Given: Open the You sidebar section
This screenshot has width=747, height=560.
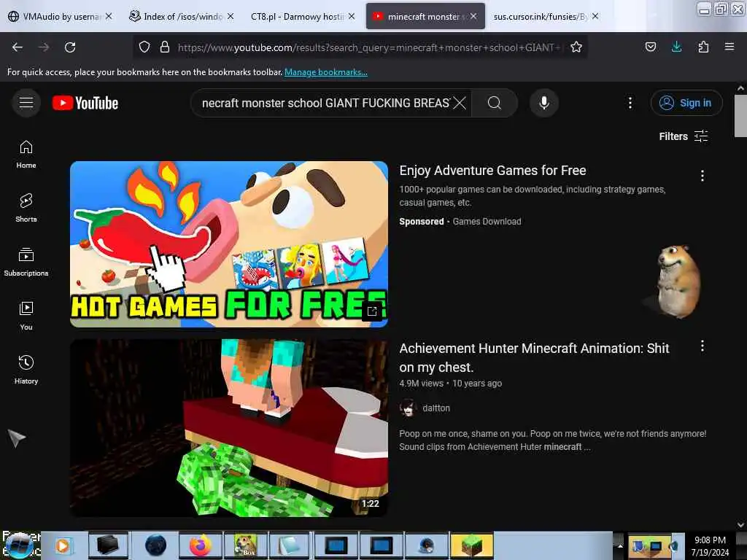Looking at the screenshot, I should point(26,316).
